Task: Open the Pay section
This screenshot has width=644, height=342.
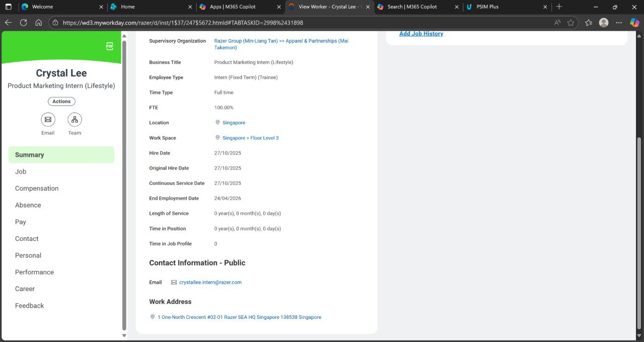Action: 61,222
